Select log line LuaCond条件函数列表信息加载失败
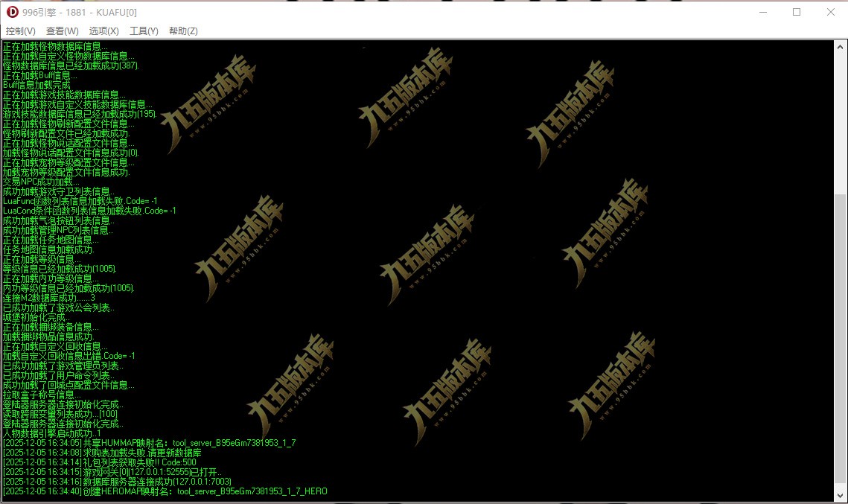848x504 pixels. click(x=89, y=211)
